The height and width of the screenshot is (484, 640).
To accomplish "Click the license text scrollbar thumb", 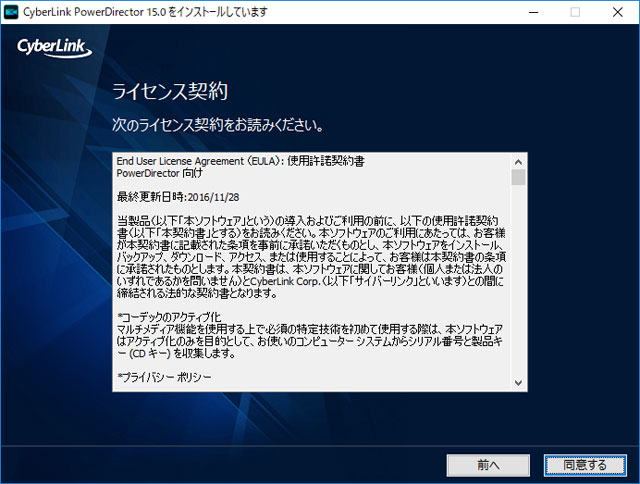I will [x=518, y=178].
